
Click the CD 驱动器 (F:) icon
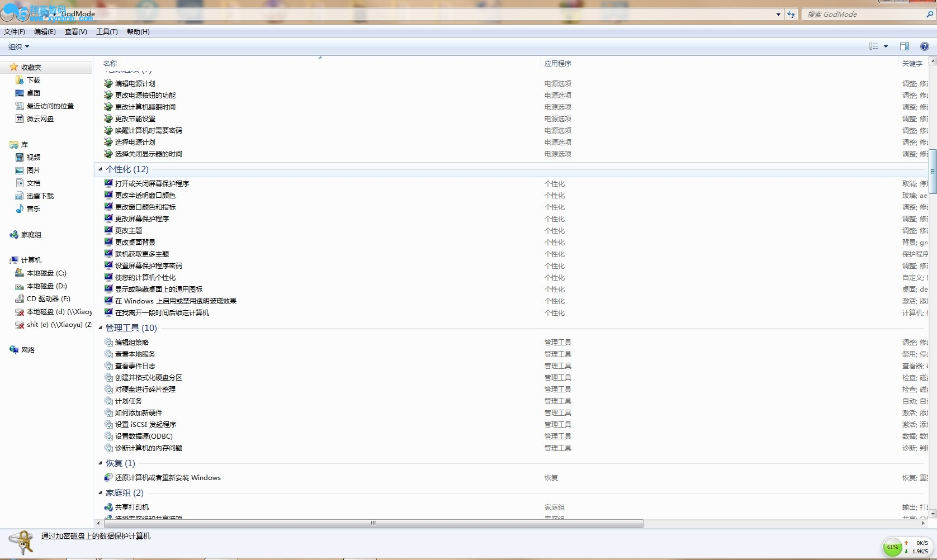coord(20,298)
